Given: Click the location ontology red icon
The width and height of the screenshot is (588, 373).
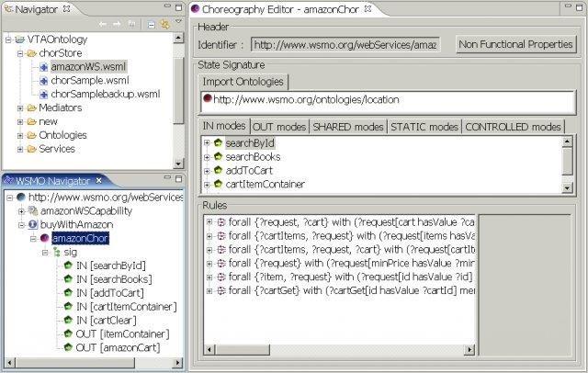Looking at the screenshot, I should [x=208, y=98].
